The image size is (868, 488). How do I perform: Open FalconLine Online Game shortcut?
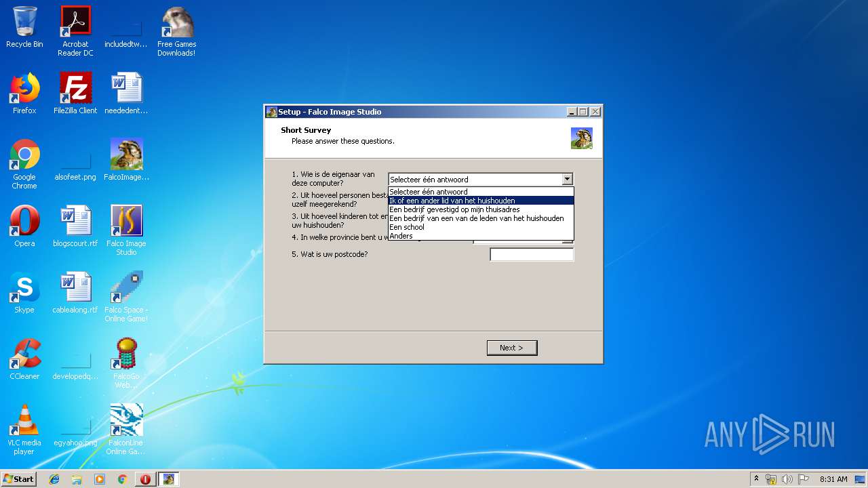(126, 430)
